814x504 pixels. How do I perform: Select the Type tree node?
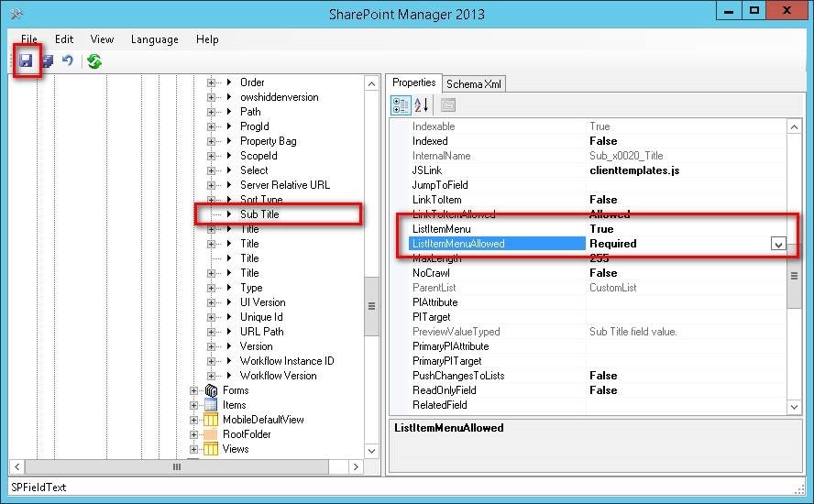coord(251,288)
